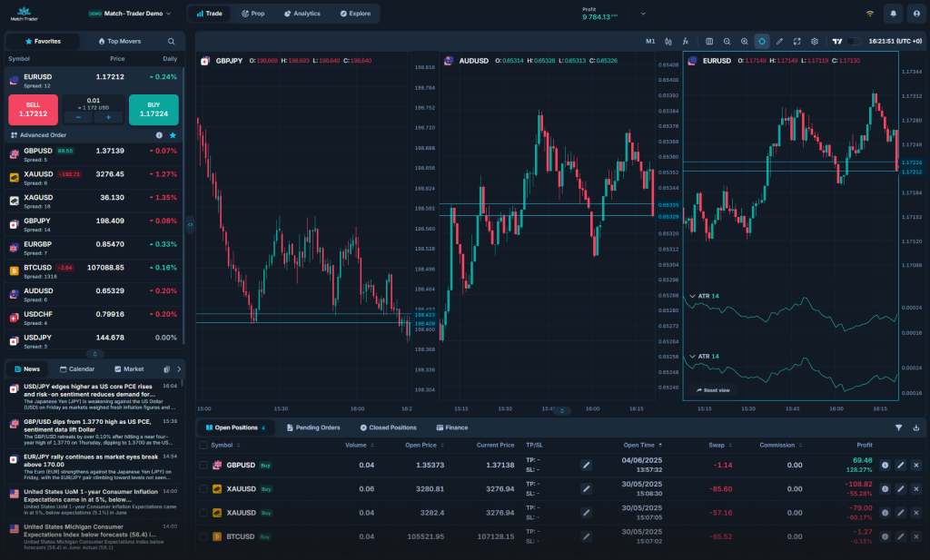Open the user account icon
The width and height of the screenshot is (930, 560).
916,14
